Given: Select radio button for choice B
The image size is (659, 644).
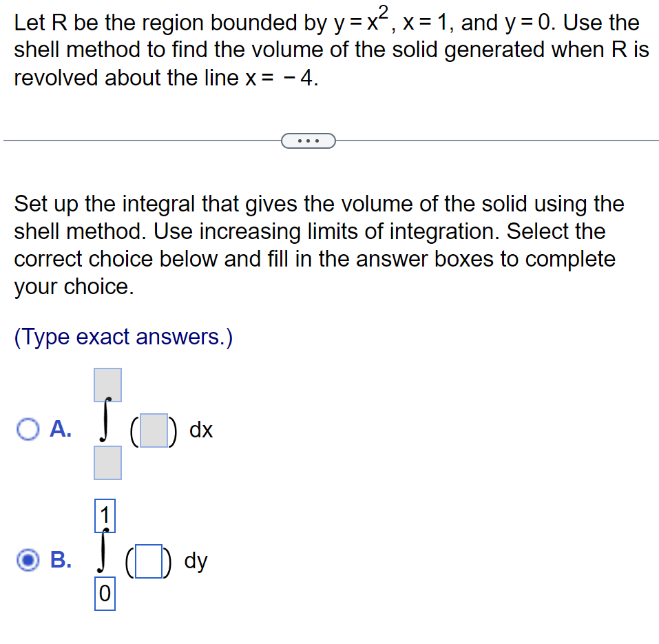Looking at the screenshot, I should pyautogui.click(x=26, y=560).
